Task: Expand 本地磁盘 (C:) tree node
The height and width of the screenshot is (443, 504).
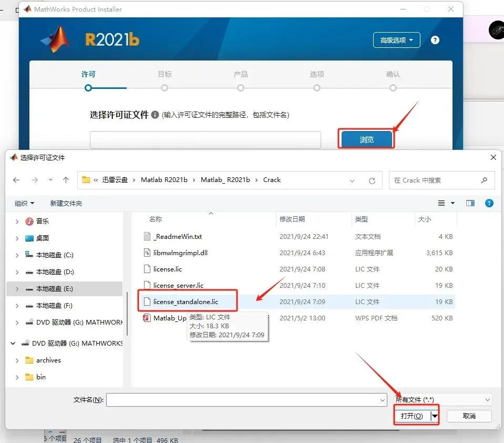Action: [17, 255]
